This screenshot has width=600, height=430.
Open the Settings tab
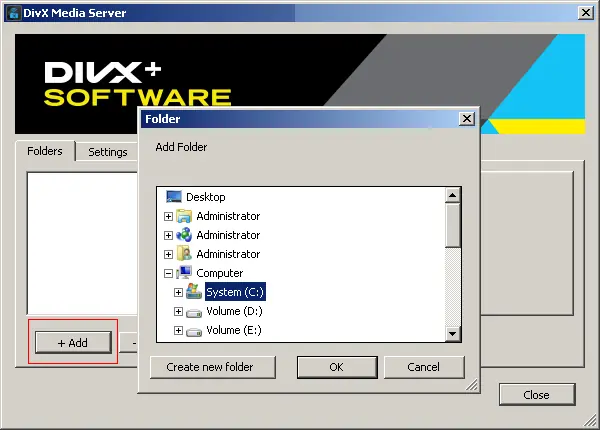108,152
